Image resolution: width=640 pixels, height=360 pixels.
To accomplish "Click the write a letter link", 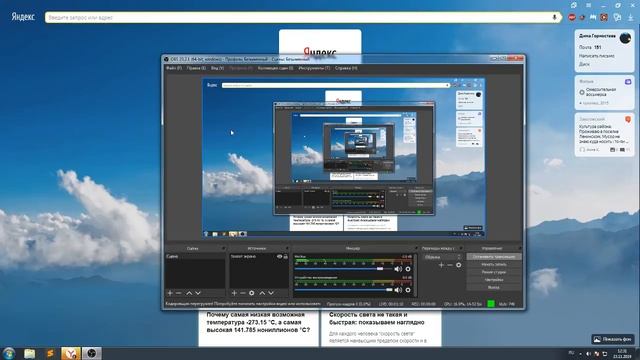I will (597, 56).
